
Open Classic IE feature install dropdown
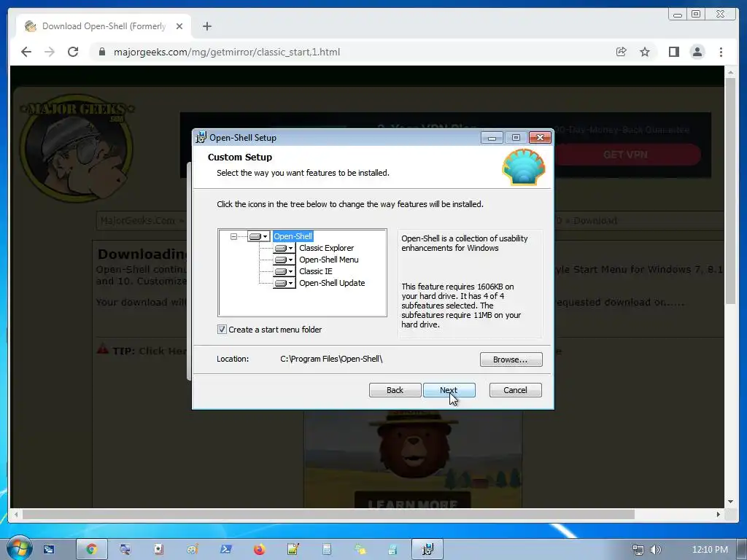[285, 271]
